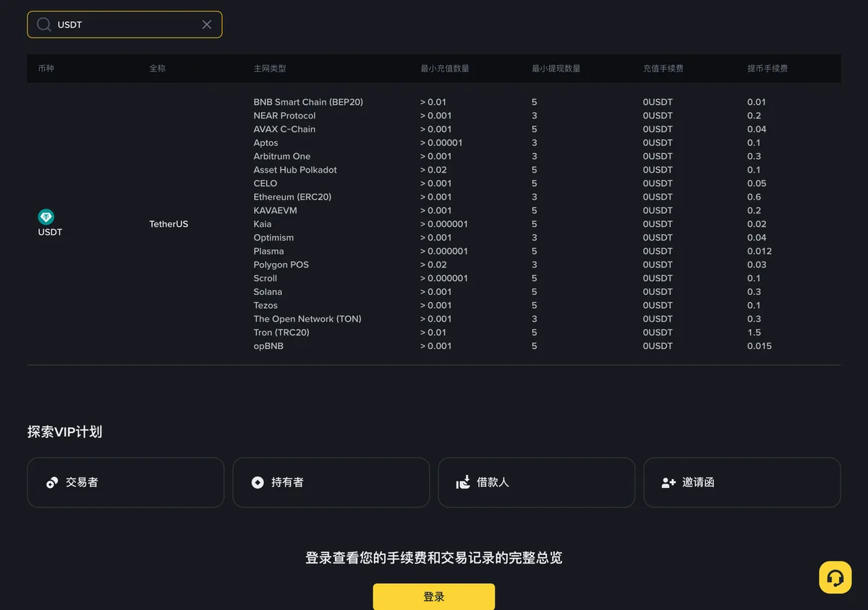Select the Asset Hub Polkadot network
The height and width of the screenshot is (610, 868).
pyautogui.click(x=295, y=170)
